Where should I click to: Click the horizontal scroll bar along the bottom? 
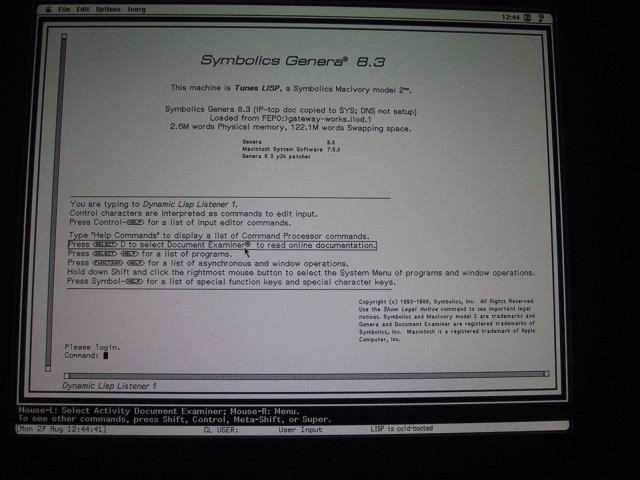[307, 374]
